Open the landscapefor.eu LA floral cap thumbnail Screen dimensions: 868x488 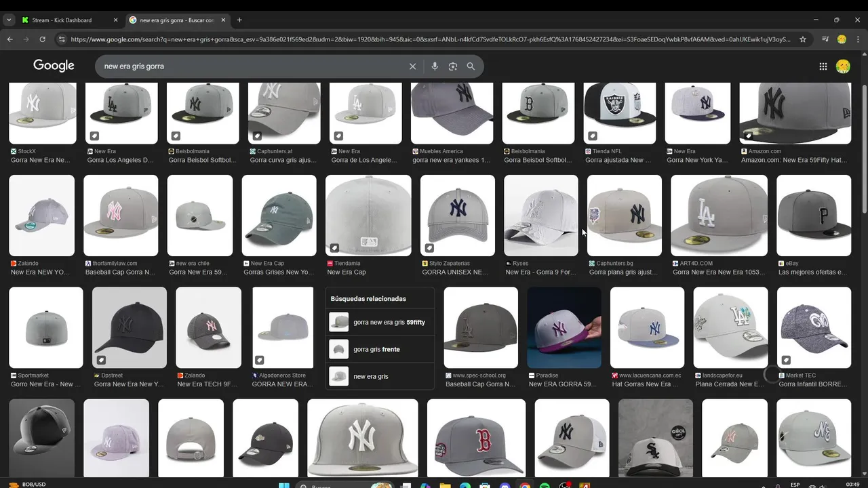click(x=730, y=327)
